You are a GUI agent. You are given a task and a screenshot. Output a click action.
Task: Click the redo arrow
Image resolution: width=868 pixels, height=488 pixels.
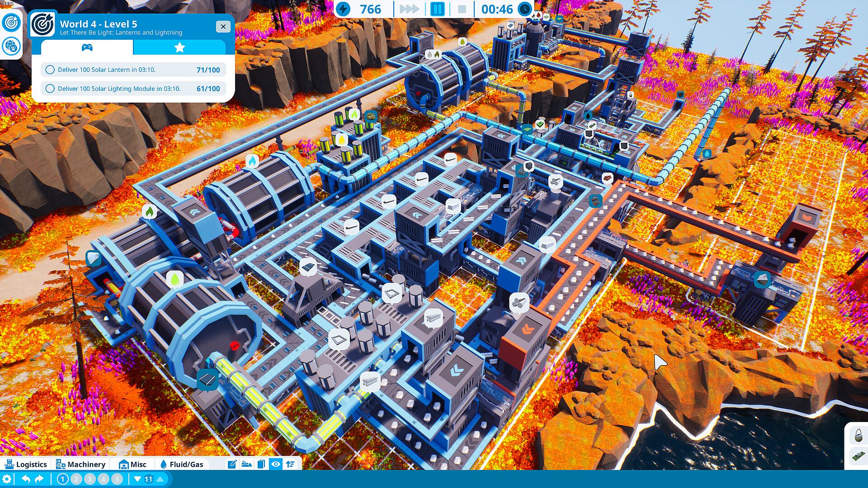pyautogui.click(x=40, y=479)
